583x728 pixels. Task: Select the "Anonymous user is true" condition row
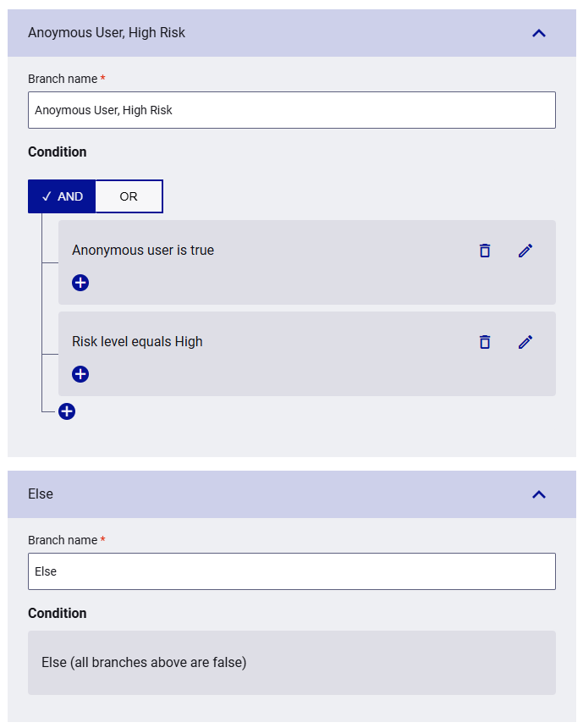coord(307,262)
